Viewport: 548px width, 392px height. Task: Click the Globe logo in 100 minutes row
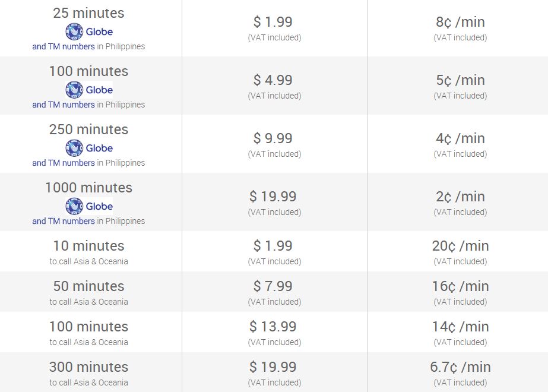(x=89, y=90)
